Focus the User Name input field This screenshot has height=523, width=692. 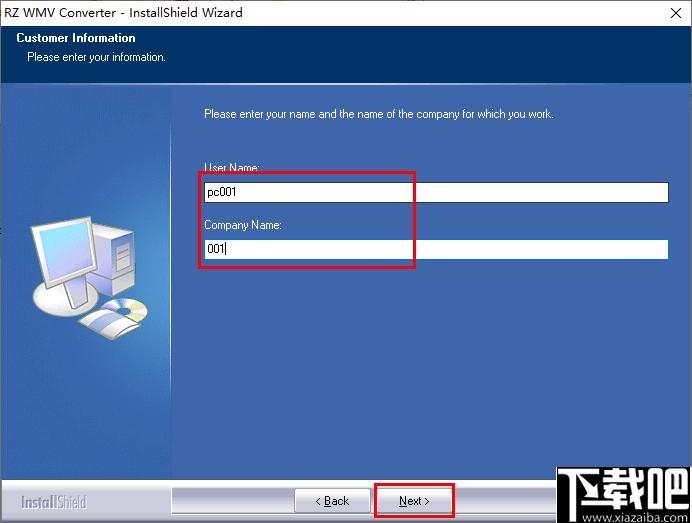pos(436,192)
